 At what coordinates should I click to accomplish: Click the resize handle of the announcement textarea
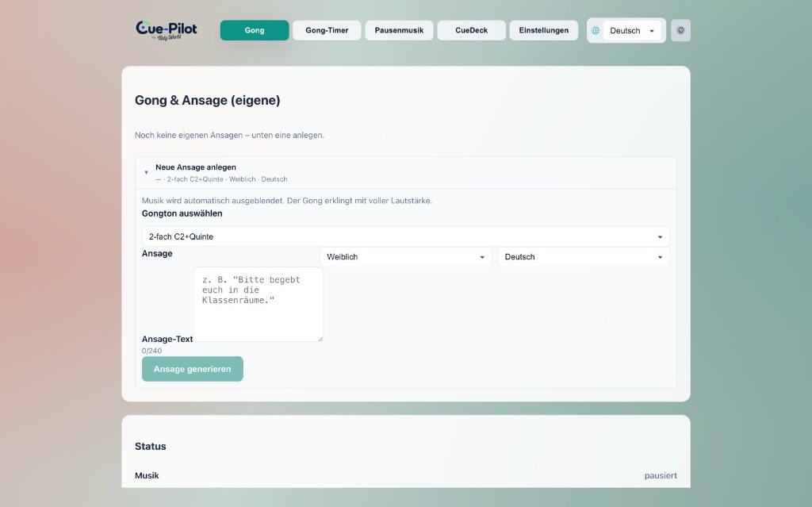coord(320,339)
